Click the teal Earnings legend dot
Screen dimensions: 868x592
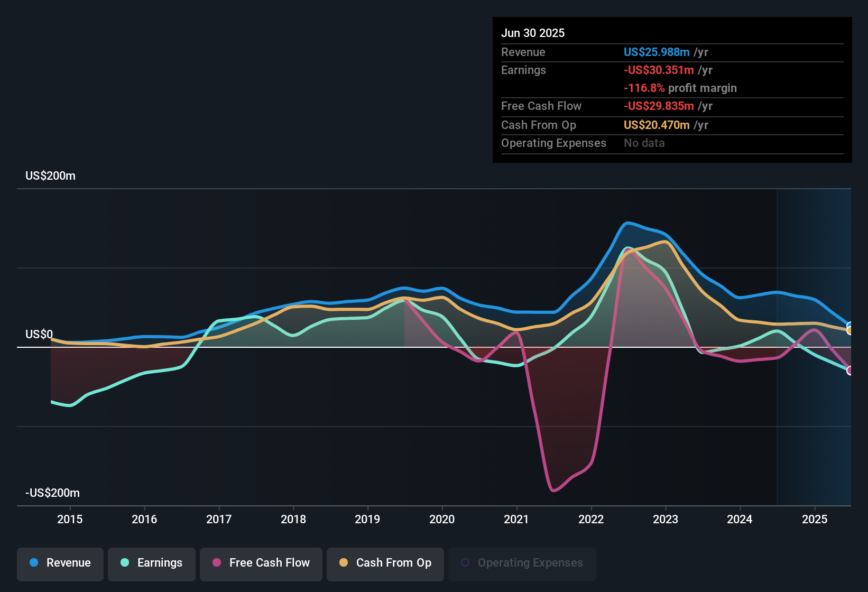124,563
